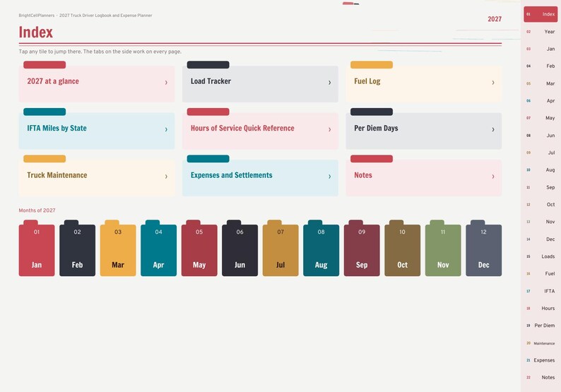Select the Apr side tab

541,101
